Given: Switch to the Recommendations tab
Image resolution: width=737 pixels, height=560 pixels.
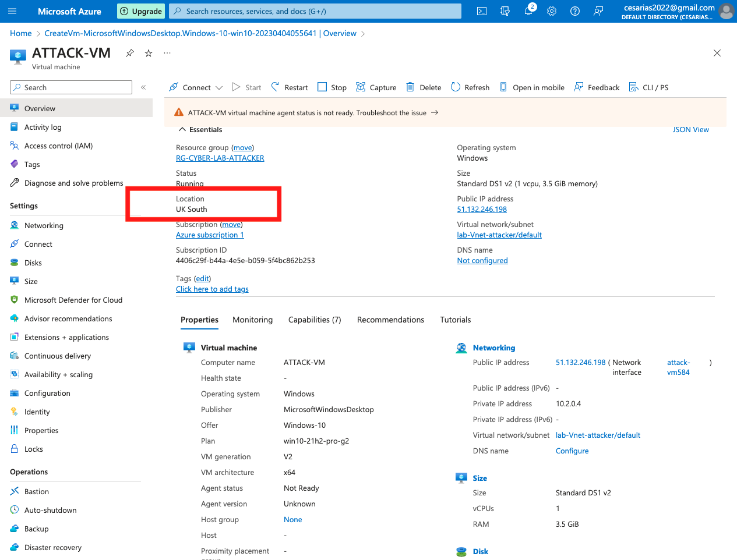Looking at the screenshot, I should 390,320.
